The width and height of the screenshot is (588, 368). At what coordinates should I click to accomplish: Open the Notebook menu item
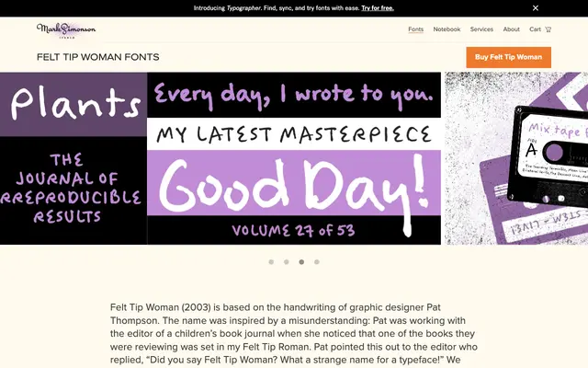447,29
